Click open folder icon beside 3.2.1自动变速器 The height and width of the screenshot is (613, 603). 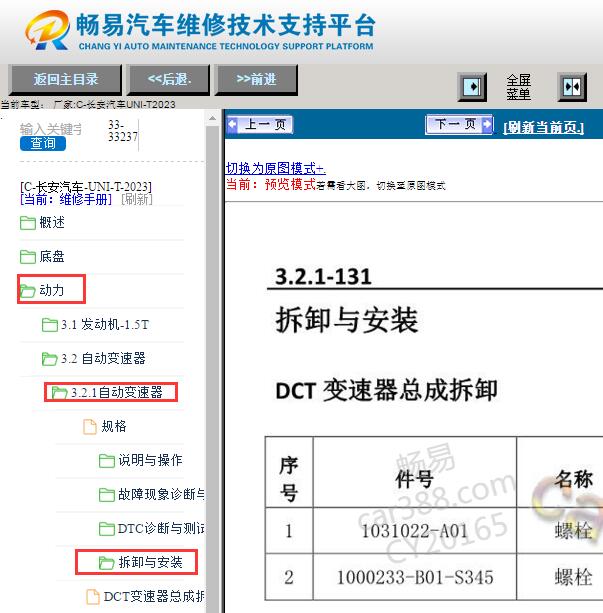pyautogui.click(x=60, y=393)
